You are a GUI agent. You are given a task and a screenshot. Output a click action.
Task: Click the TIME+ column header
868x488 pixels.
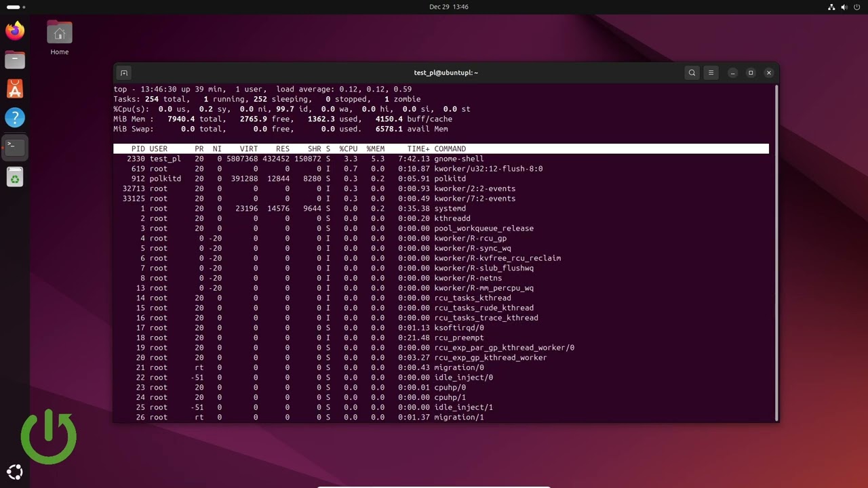click(418, 148)
